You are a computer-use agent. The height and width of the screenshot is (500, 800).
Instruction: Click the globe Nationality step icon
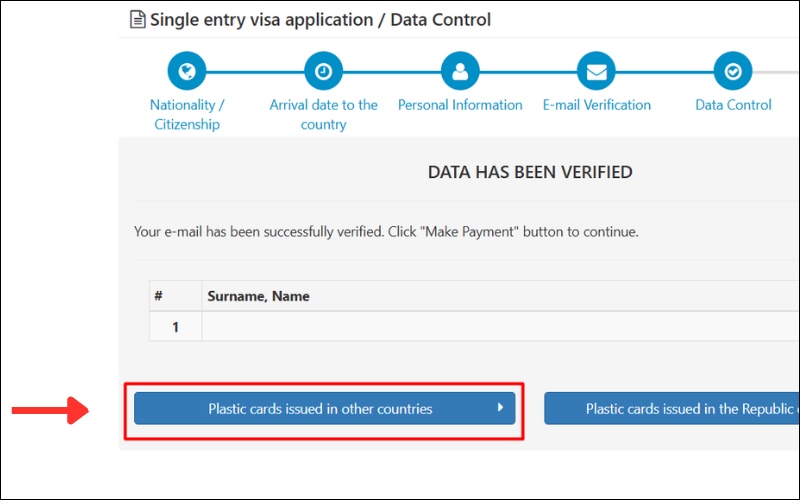(x=186, y=71)
